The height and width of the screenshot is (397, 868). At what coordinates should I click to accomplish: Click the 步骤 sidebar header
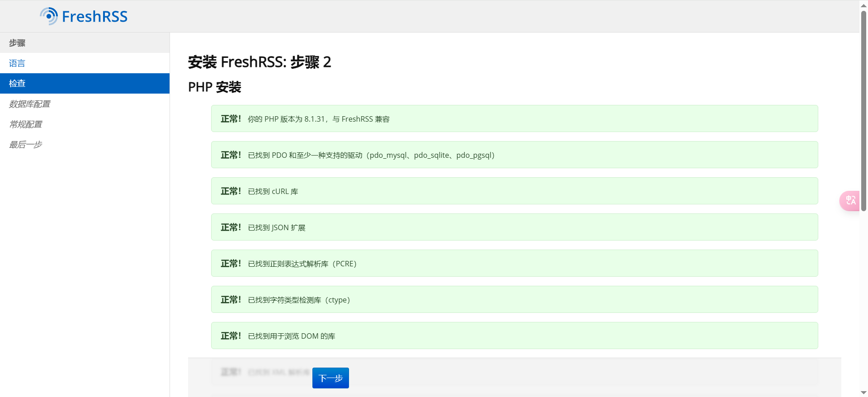pos(85,43)
